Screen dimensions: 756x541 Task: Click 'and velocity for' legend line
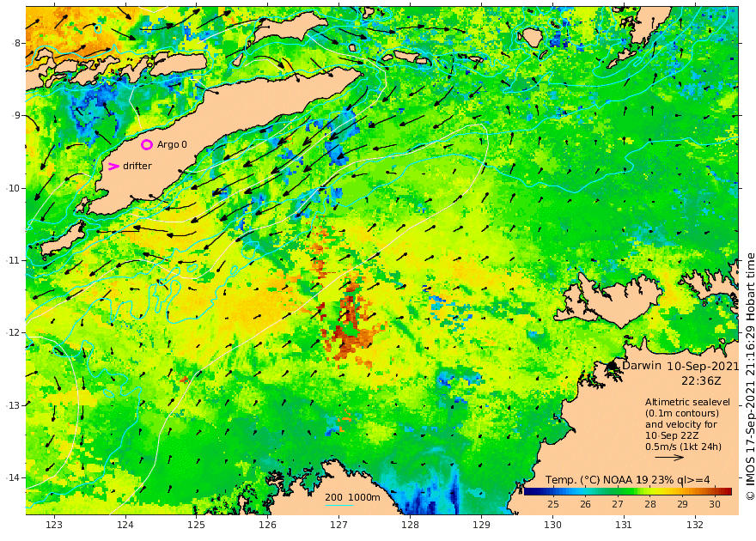[681, 424]
